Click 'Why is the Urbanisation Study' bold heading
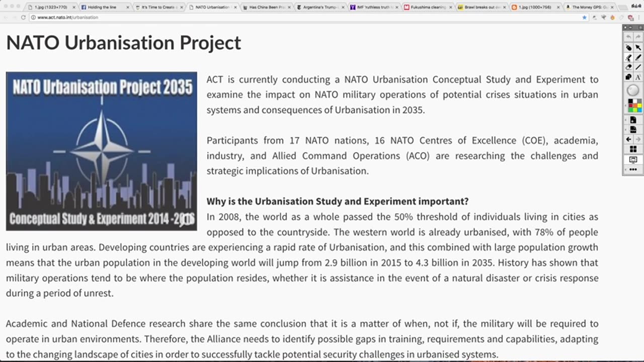Viewport: 644px width, 362px height. pos(338,201)
